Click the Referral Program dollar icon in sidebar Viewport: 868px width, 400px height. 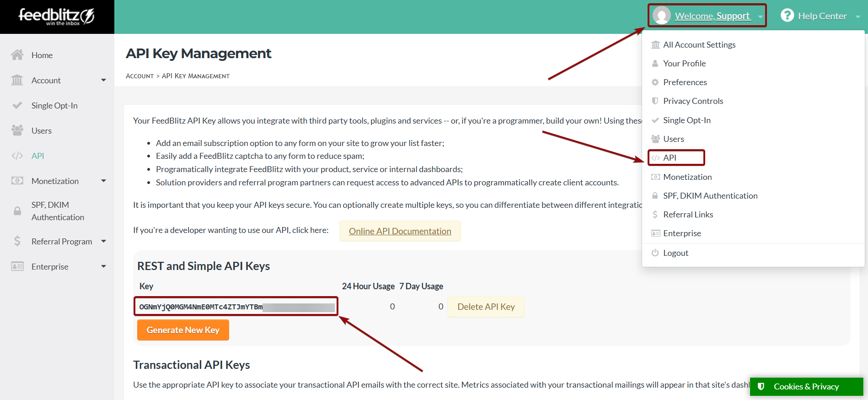point(17,241)
